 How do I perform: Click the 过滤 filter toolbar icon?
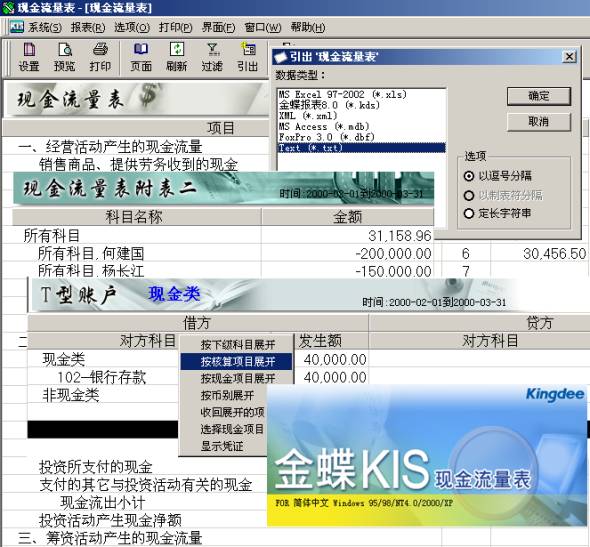(x=212, y=57)
